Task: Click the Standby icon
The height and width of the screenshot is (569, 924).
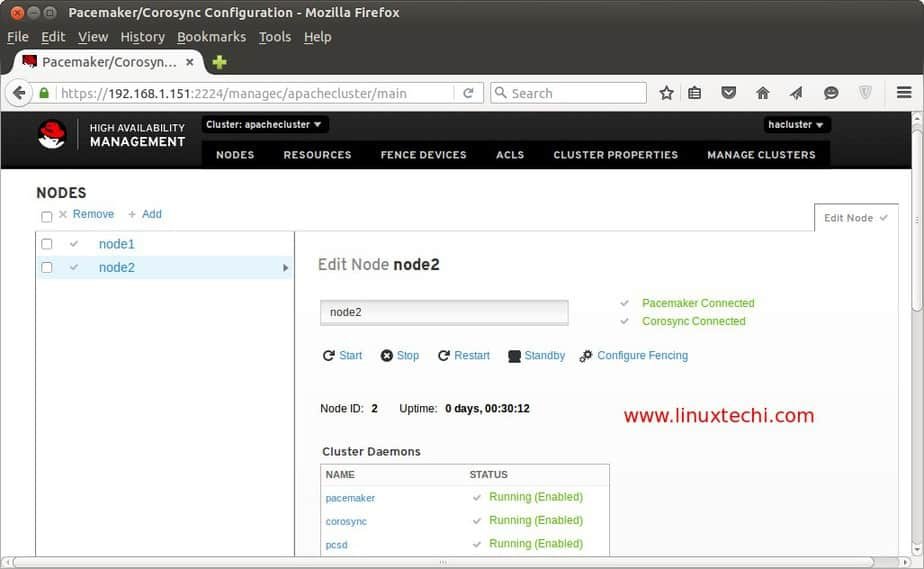Action: [514, 356]
